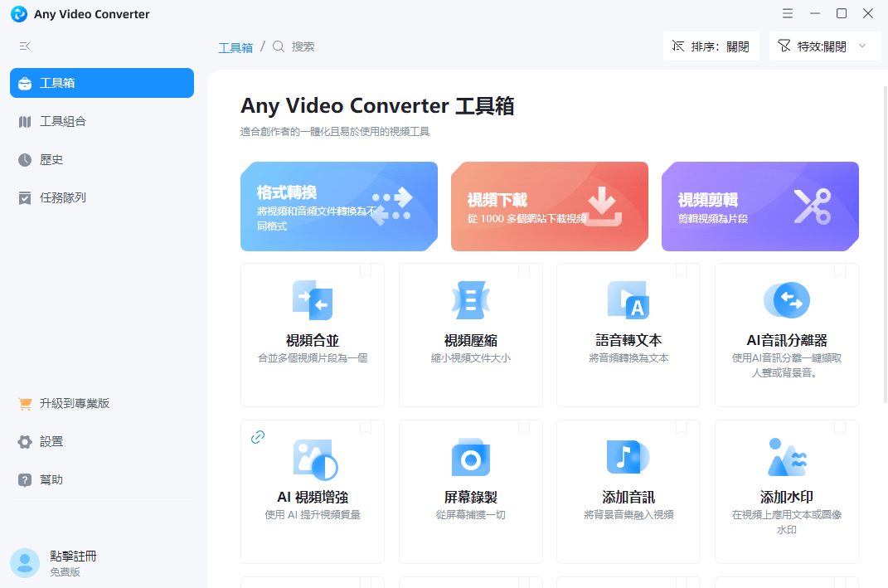Open the 升級到專業版 upgrade link
888x588 pixels.
(102, 403)
